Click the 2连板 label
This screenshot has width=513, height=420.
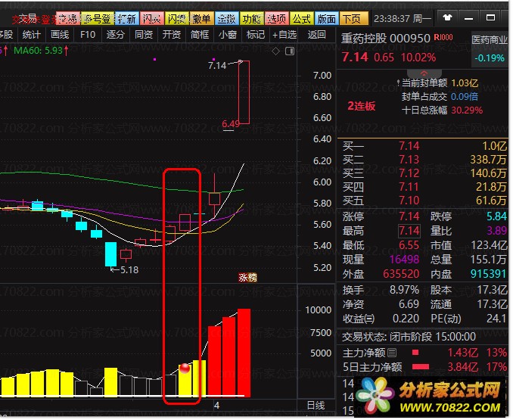coord(361,106)
